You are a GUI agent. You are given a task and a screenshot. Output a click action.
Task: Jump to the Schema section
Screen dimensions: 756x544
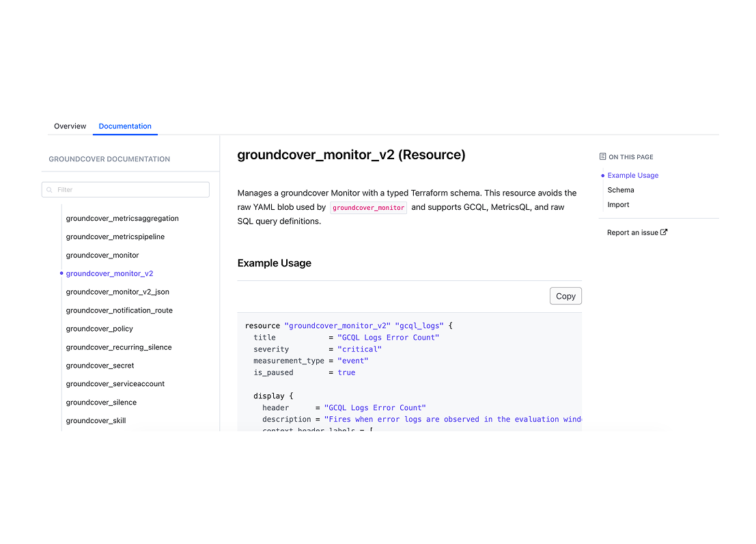[x=621, y=190]
